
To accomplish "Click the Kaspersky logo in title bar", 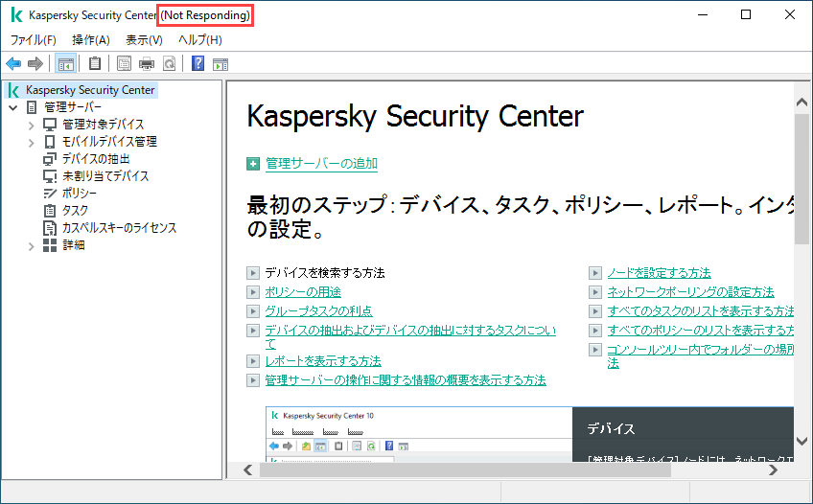I will [16, 15].
